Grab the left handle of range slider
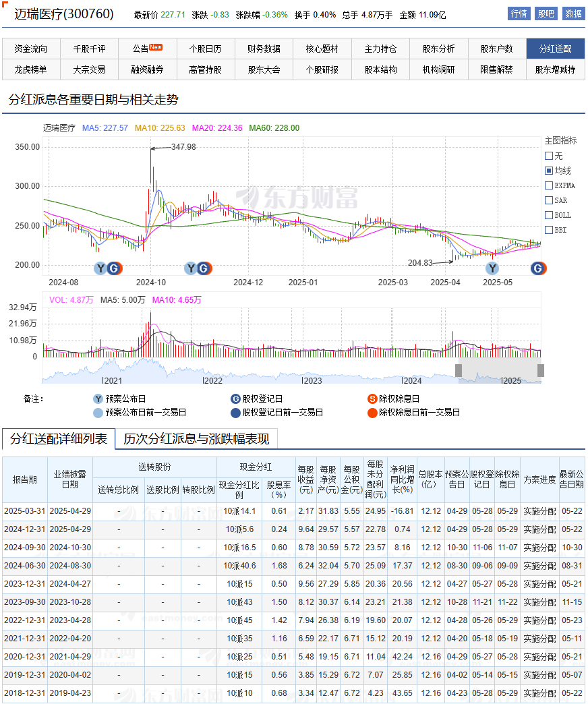This screenshot has width=588, height=704. [x=459, y=370]
